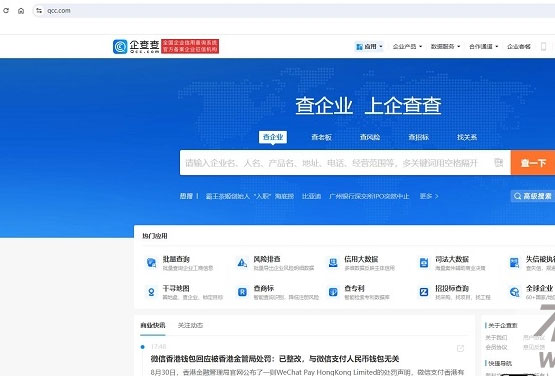Switch to the 查风险 search tab
The height and width of the screenshot is (378, 555).
[x=370, y=137]
